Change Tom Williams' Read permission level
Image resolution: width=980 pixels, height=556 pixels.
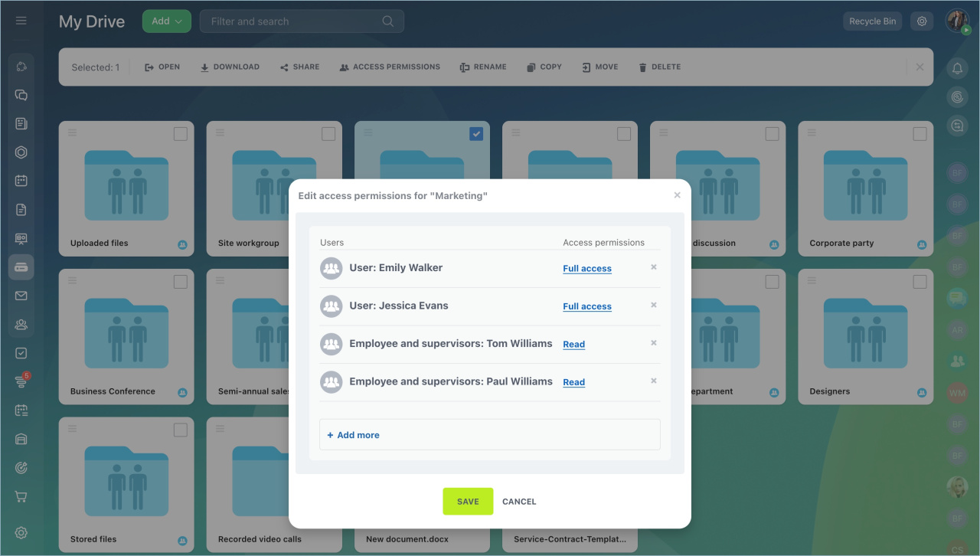tap(573, 345)
